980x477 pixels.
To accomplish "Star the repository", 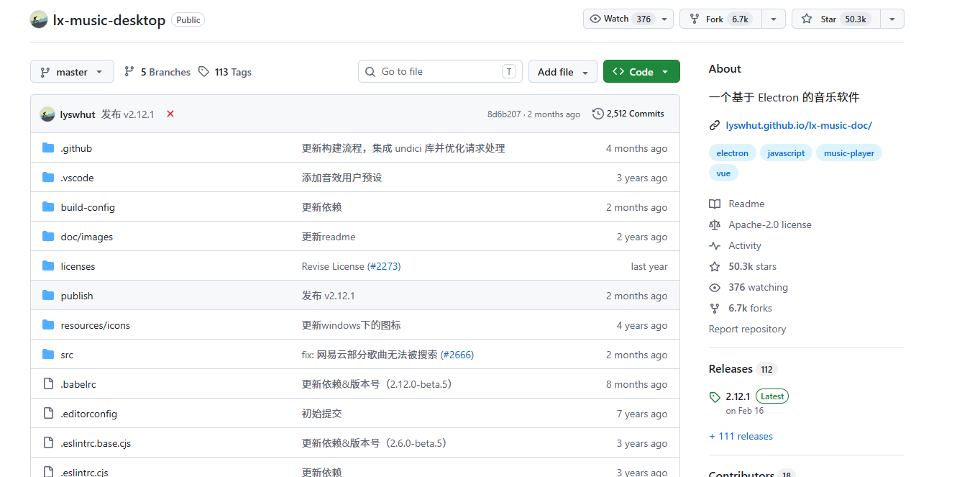I will pos(835,19).
